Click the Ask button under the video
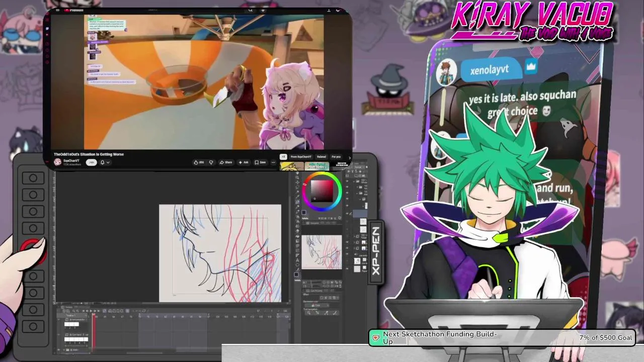The height and width of the screenshot is (362, 644). pos(244,162)
